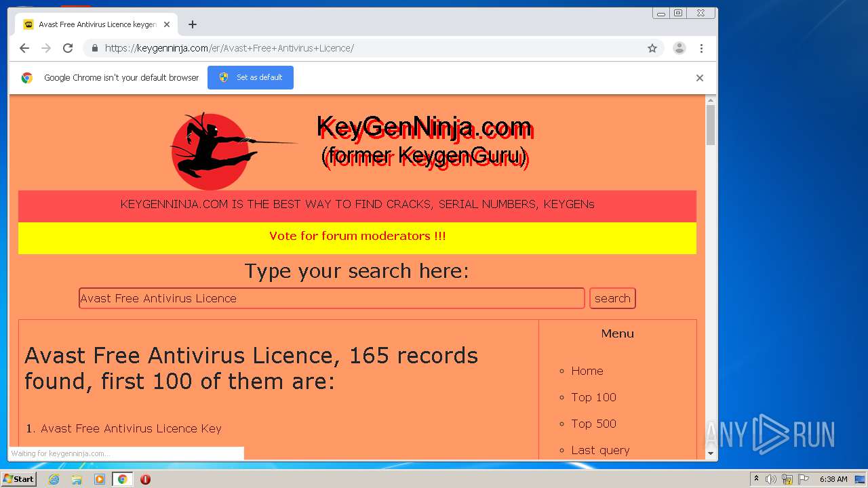Bookmark this page with the star icon
This screenshot has width=868, height=488.
pos(652,48)
